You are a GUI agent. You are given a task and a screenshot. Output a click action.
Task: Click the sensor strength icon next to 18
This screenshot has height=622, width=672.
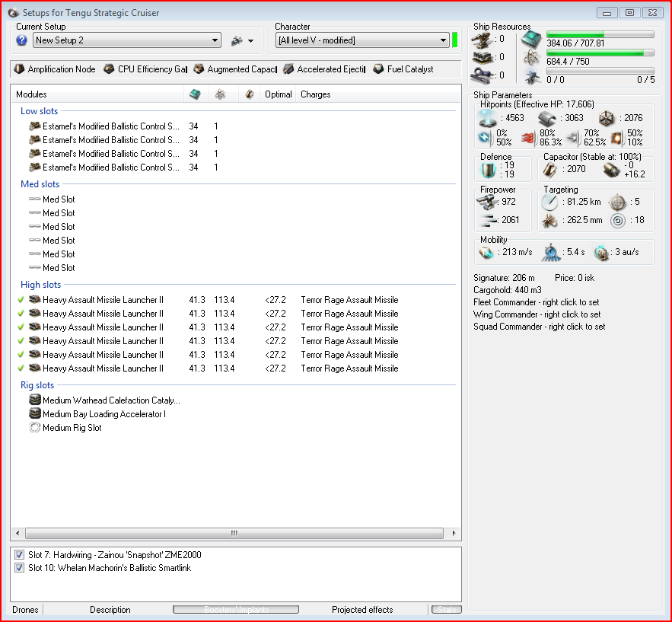[x=617, y=220]
